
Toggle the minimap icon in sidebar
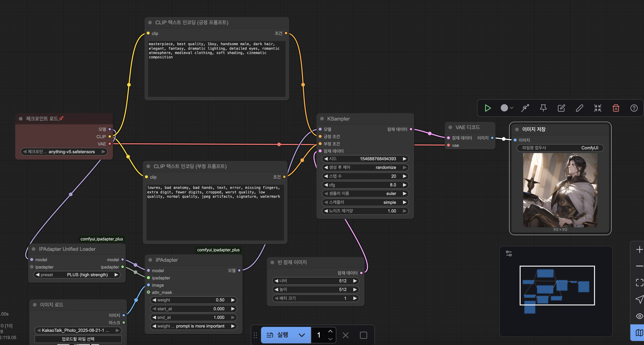click(x=639, y=333)
